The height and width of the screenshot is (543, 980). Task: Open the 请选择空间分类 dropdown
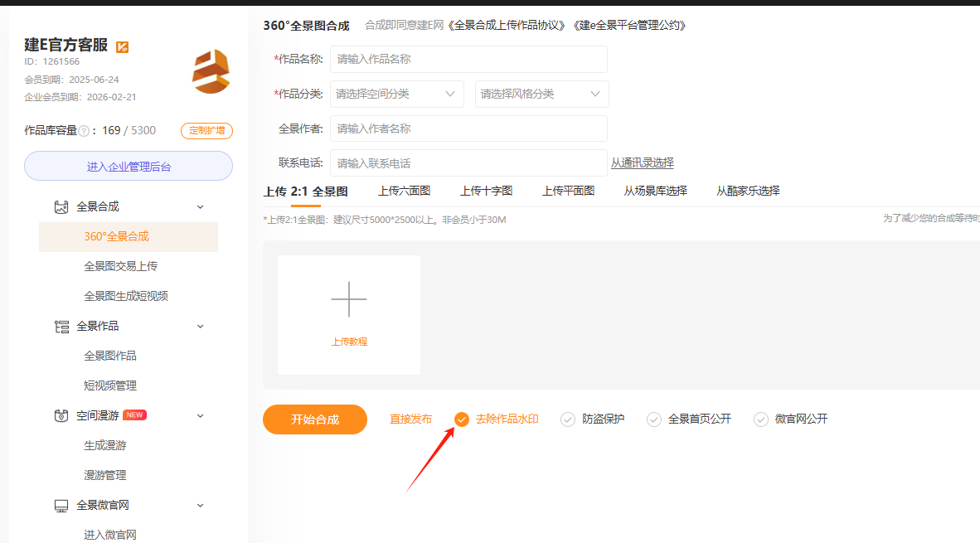tap(396, 94)
